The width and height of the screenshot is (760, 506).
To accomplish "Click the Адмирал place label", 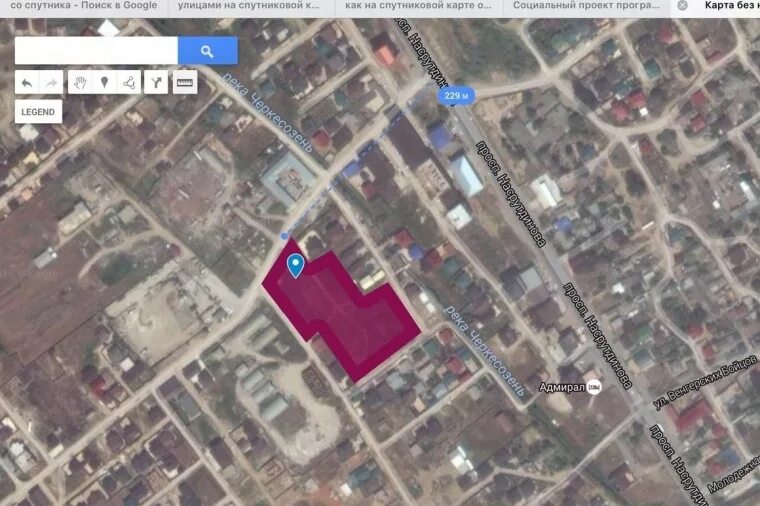I will [562, 387].
